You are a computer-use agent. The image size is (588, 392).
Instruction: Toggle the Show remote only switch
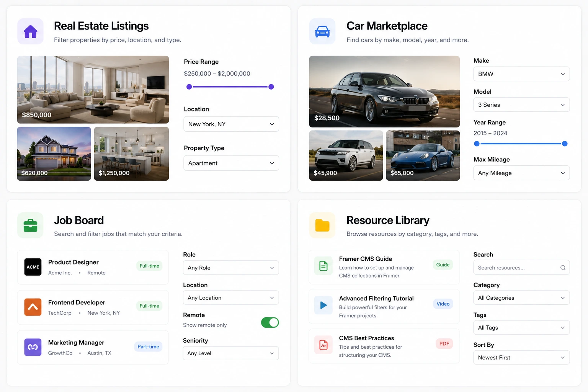coord(270,323)
